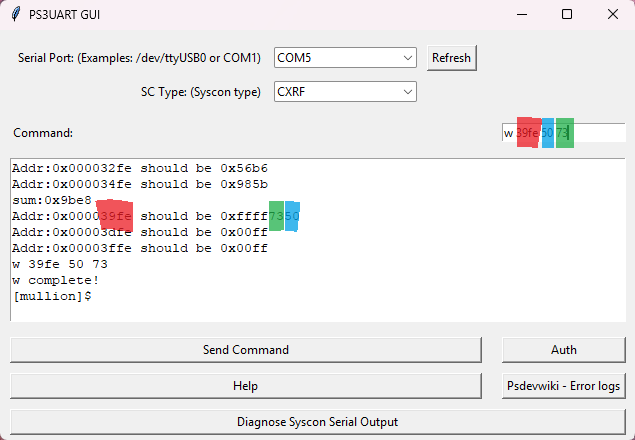The width and height of the screenshot is (635, 440).
Task: Minimize the PS3UART GUI window
Action: pyautogui.click(x=521, y=15)
